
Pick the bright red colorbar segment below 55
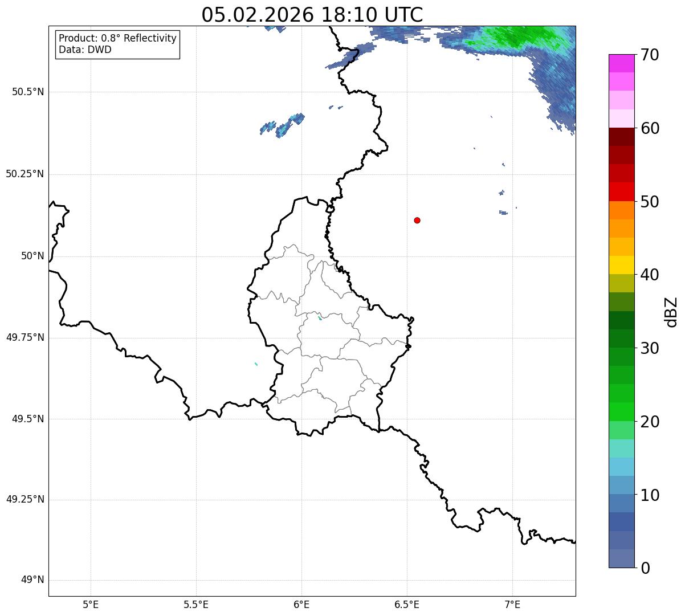coord(622,192)
